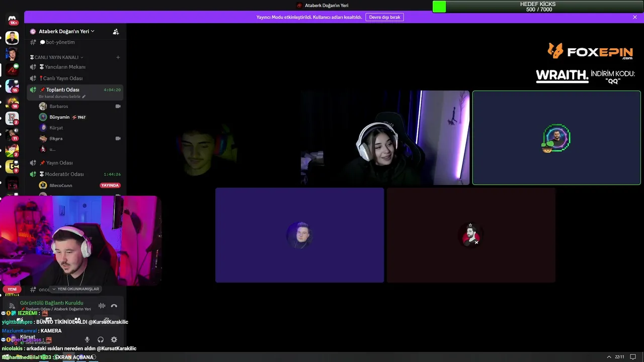644x362 pixels.
Task: Click Bünyamin name in participant list
Action: click(x=59, y=117)
